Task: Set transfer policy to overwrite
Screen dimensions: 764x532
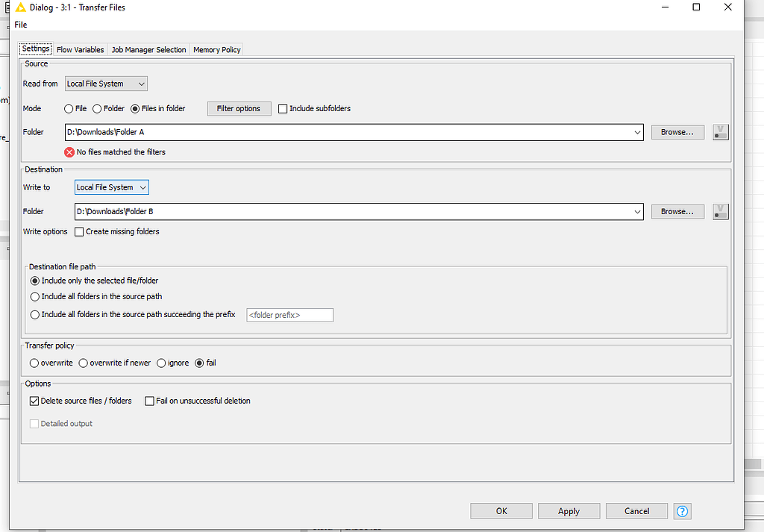Action: tap(34, 363)
